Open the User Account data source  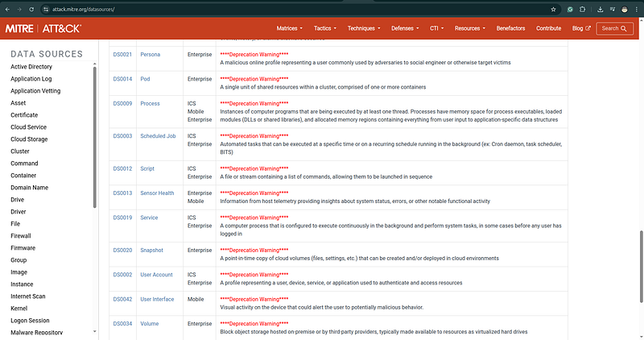(156, 275)
